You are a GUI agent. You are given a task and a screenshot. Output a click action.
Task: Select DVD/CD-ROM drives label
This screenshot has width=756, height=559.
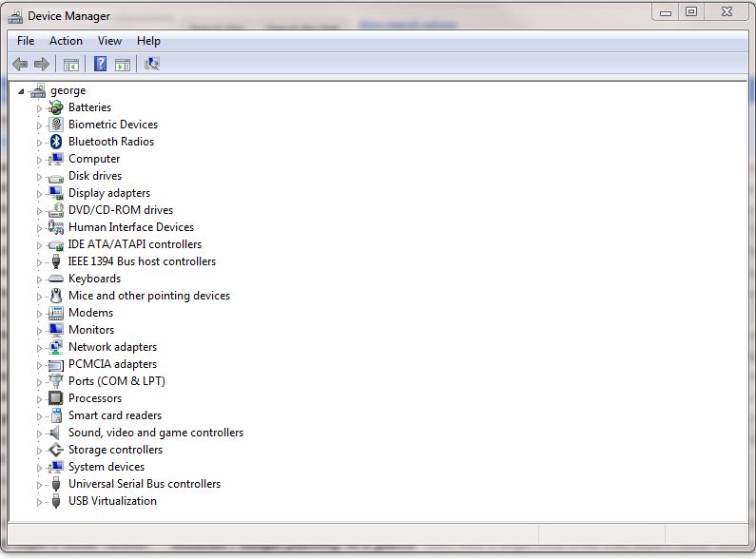point(121,210)
